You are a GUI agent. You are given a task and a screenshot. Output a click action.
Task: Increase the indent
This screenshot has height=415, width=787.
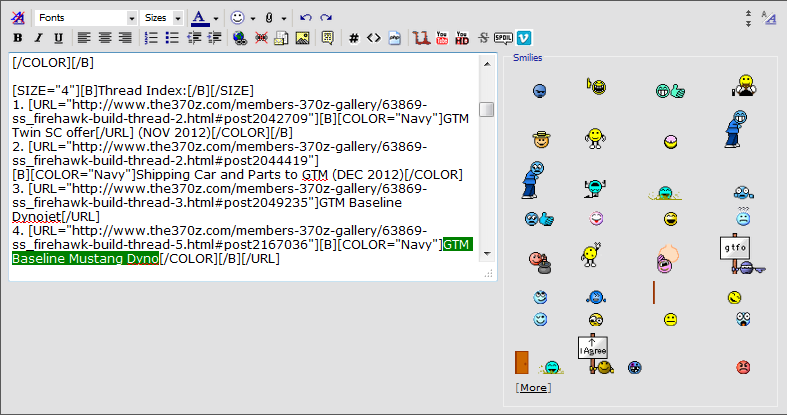pyautogui.click(x=214, y=38)
